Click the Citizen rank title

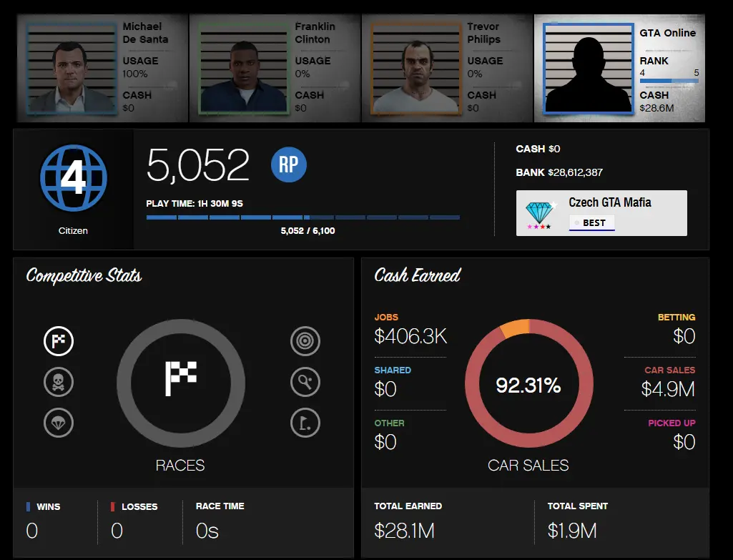73,231
